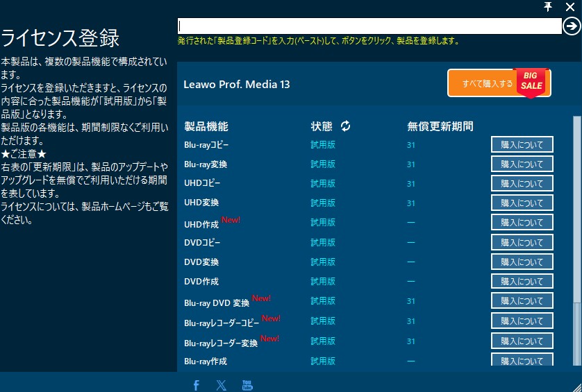Click the Blu-ray DVD 変換 feature name

(x=217, y=303)
